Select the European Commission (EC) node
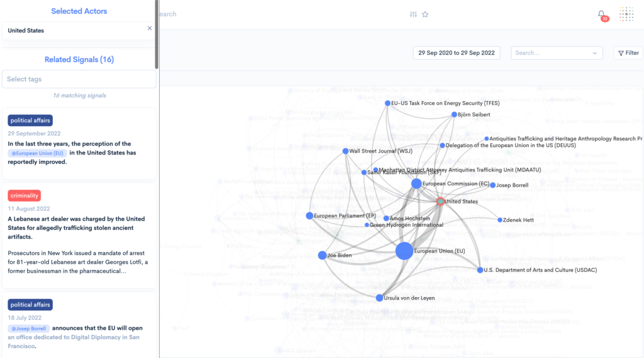 pos(416,184)
